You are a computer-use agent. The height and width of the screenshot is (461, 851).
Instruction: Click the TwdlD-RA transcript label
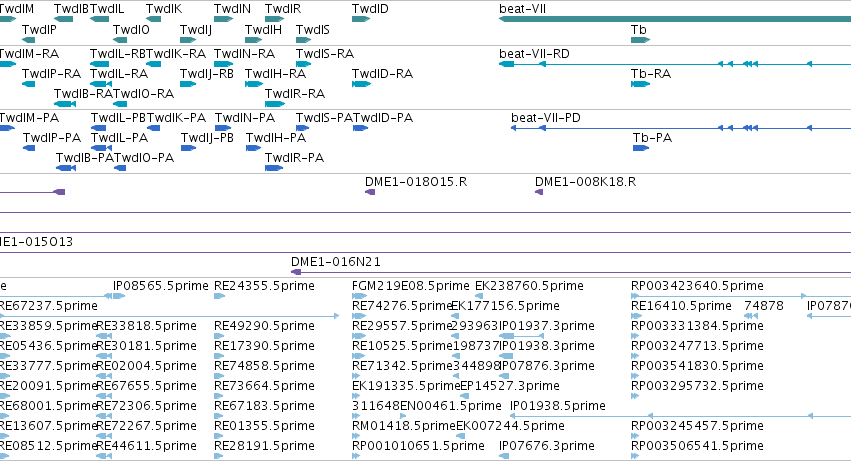pyautogui.click(x=382, y=73)
